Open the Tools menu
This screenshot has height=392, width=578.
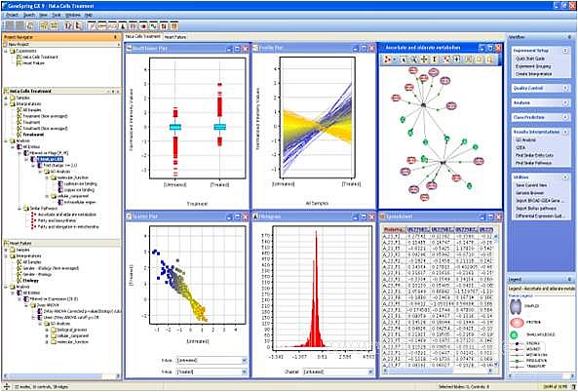point(56,16)
